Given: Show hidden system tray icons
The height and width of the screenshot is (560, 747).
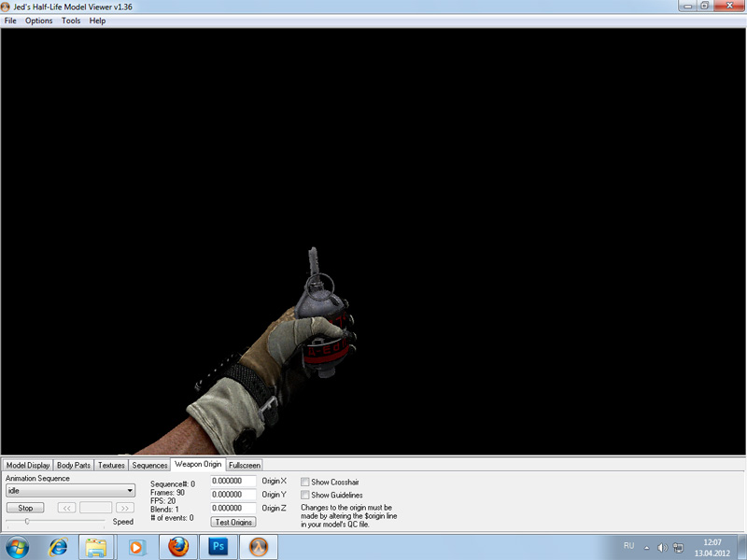Looking at the screenshot, I should 646,547.
